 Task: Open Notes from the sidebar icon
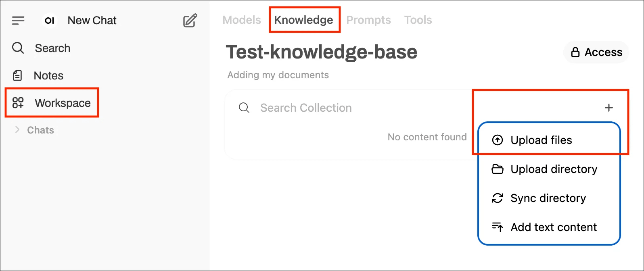tap(18, 75)
